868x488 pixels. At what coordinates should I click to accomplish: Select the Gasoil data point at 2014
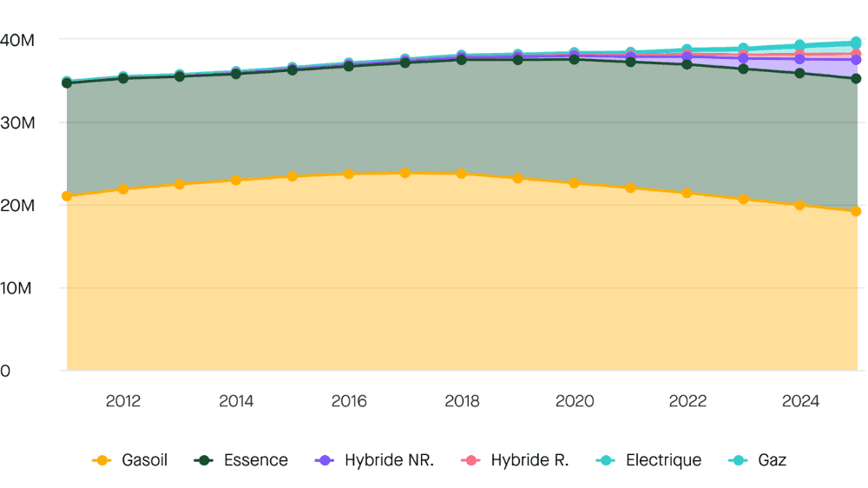(x=236, y=180)
